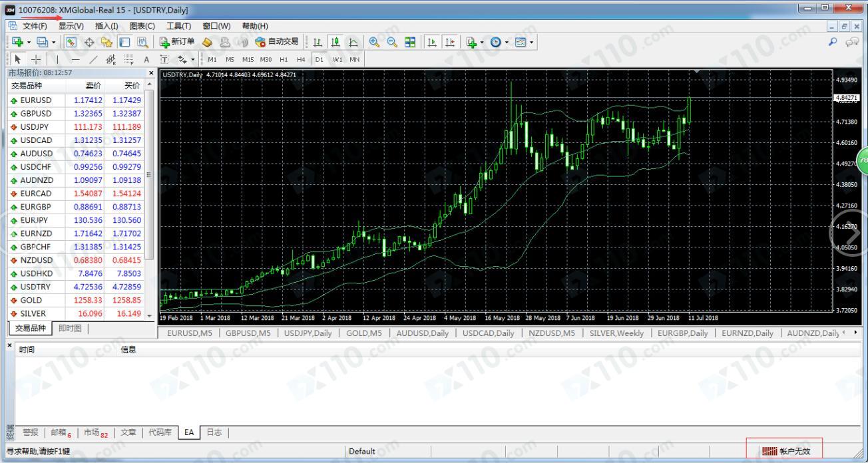This screenshot has width=868, height=463.
Task: Switch to the 日志 terminal tab
Action: coord(214,432)
